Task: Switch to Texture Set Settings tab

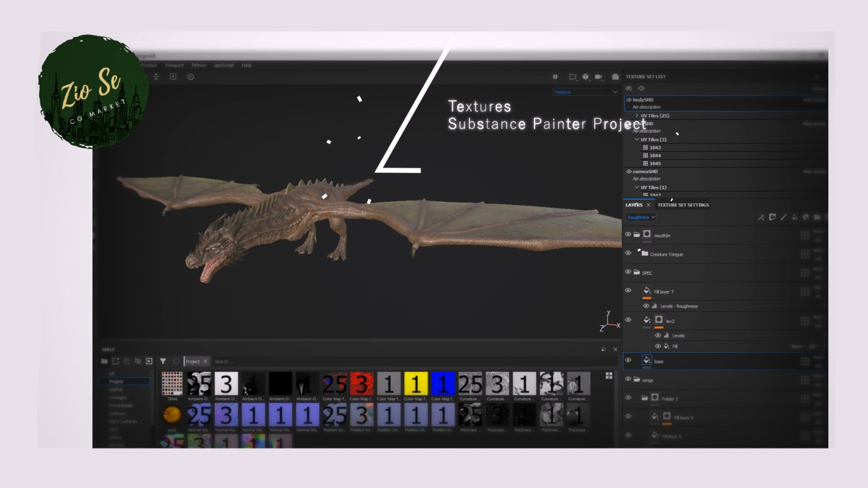Action: pos(683,205)
